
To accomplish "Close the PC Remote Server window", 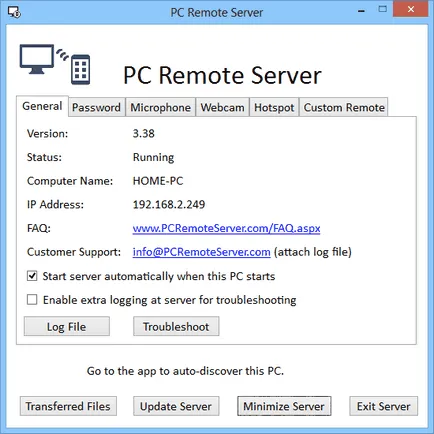I will [411, 9].
